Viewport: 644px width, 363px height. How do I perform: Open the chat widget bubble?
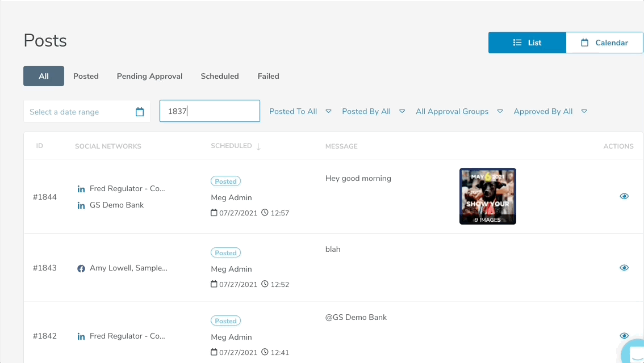click(x=634, y=353)
